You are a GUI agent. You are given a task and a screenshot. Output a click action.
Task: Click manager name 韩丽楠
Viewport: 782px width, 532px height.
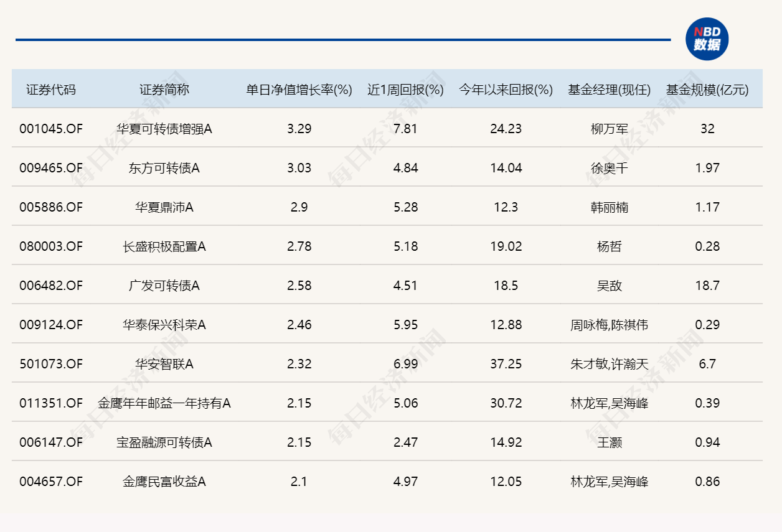[x=610, y=207]
